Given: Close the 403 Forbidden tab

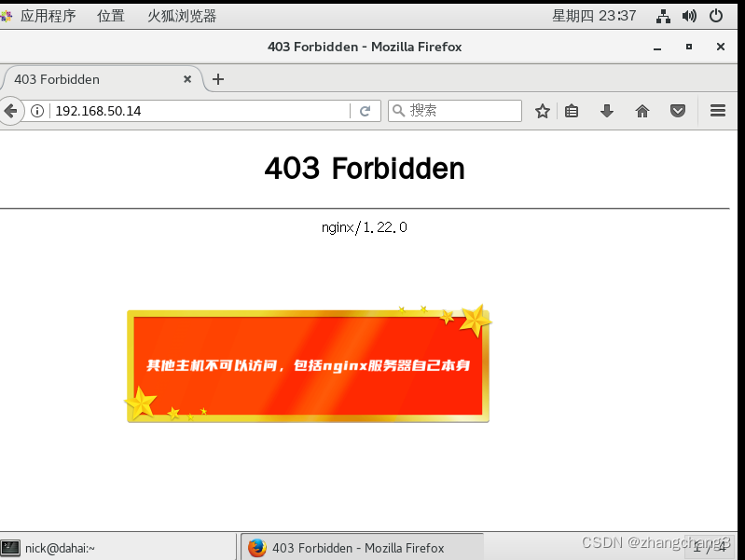Looking at the screenshot, I should [x=187, y=79].
